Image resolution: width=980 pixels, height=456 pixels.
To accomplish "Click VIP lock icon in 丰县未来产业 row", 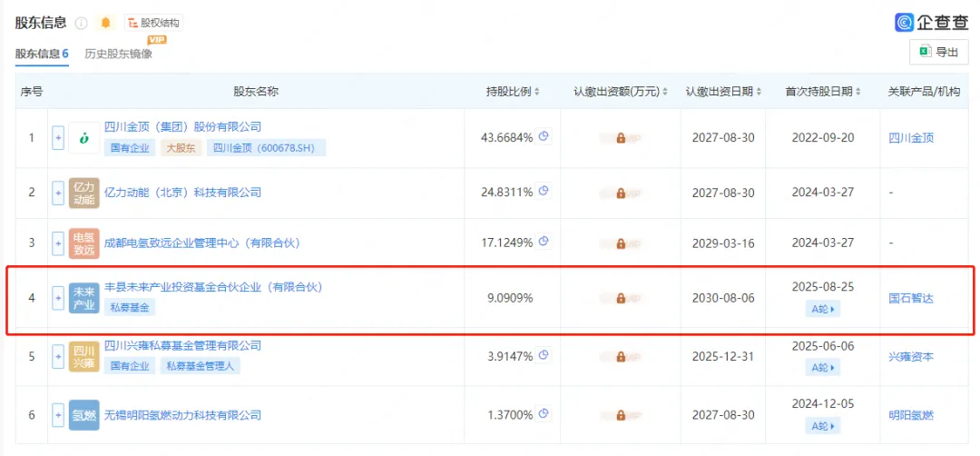I will (621, 298).
